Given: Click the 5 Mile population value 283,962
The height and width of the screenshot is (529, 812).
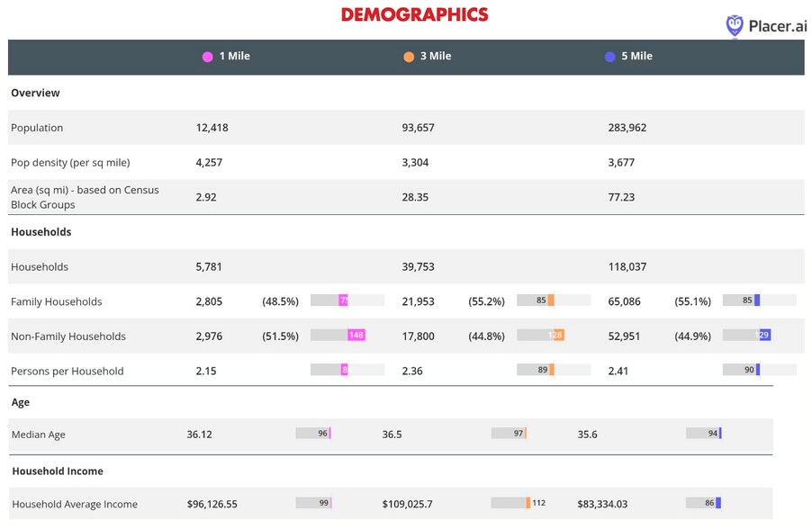Looking at the screenshot, I should (627, 128).
